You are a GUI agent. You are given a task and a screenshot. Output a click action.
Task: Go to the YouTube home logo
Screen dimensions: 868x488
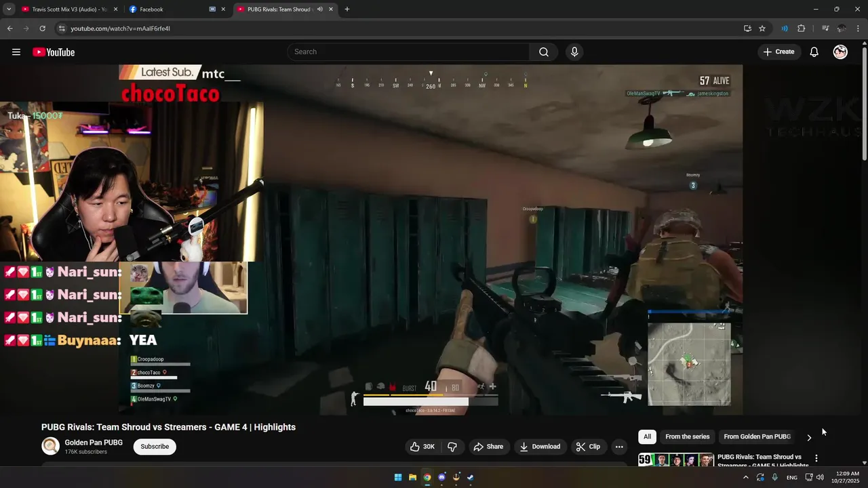[54, 52]
